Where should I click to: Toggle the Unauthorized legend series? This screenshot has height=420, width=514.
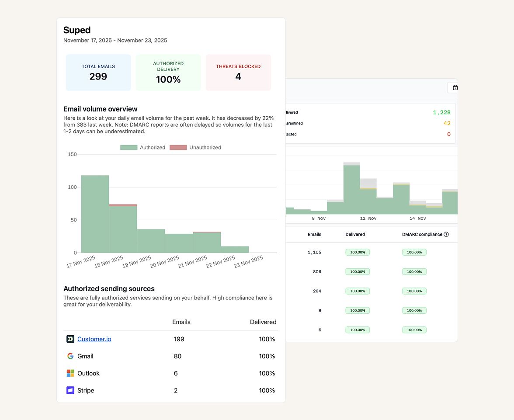(195, 148)
